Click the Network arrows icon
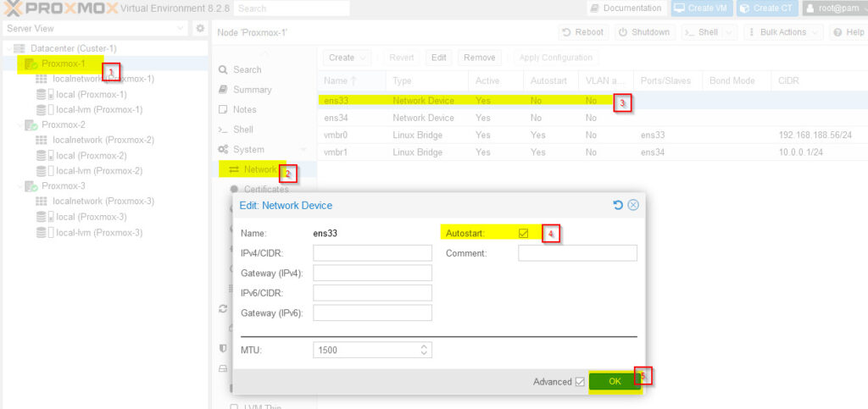The image size is (868, 409). point(234,169)
